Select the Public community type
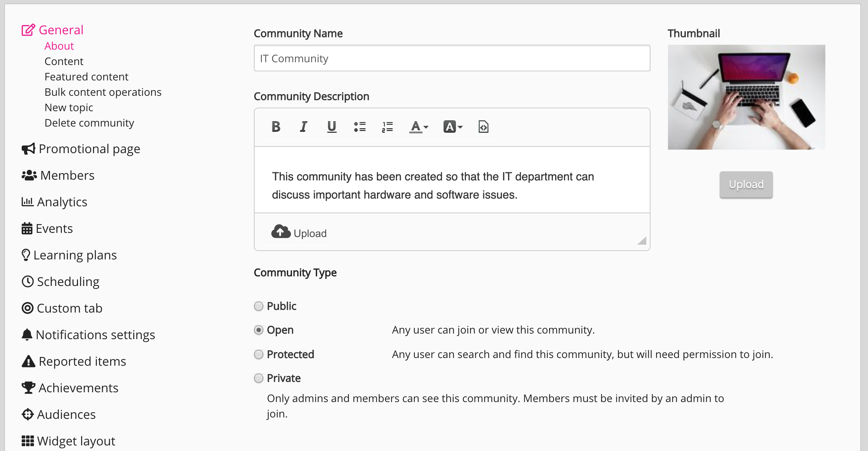Viewport: 868px width, 451px height. 259,306
